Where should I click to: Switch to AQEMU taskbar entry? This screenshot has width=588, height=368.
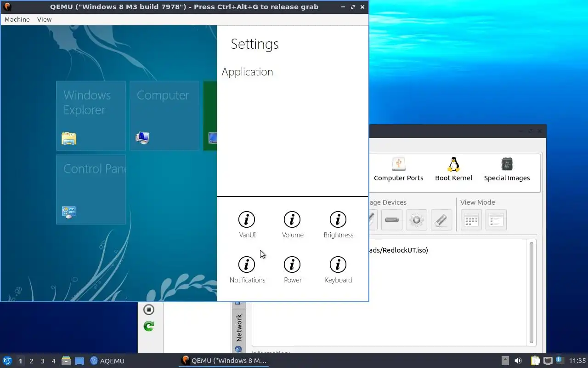point(107,361)
